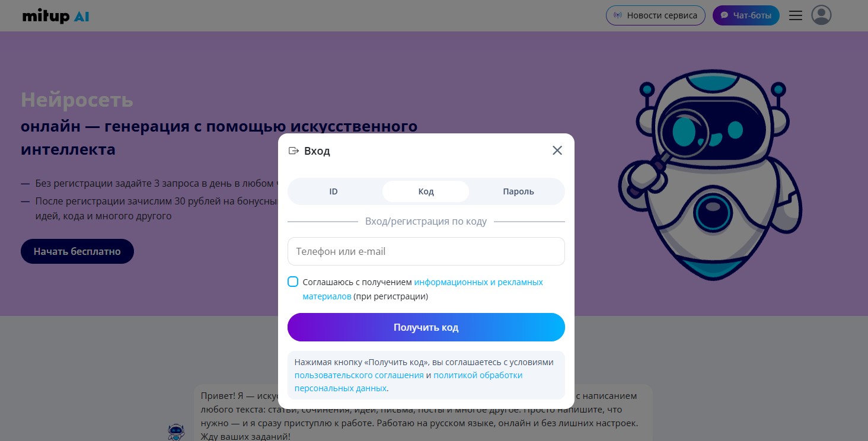Click the small robot avatar in chat
Viewport: 868px width, 441px height.
pyautogui.click(x=176, y=432)
